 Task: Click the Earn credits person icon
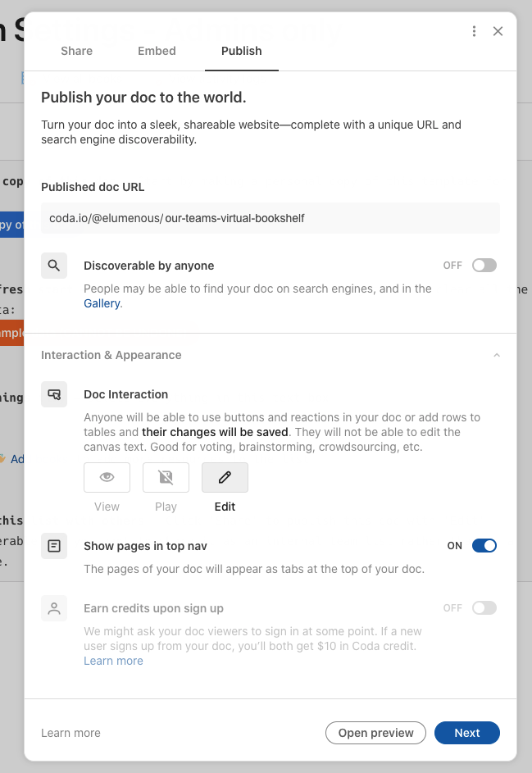[x=54, y=608]
